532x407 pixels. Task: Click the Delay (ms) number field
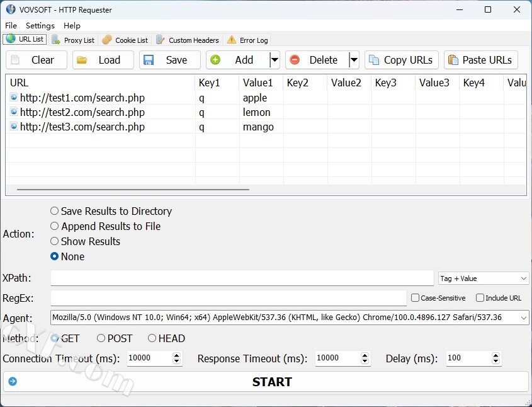469,358
